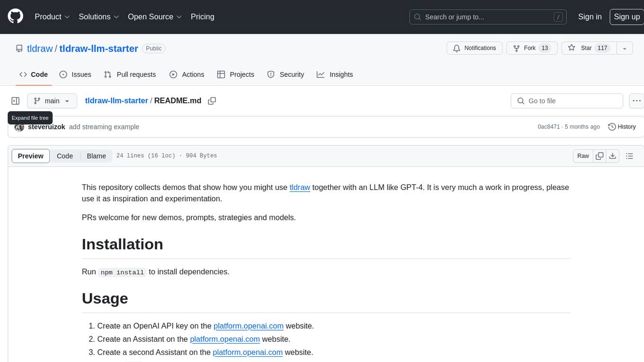This screenshot has width=644, height=362.
Task: Open the add streaming example commit
Action: 104,127
